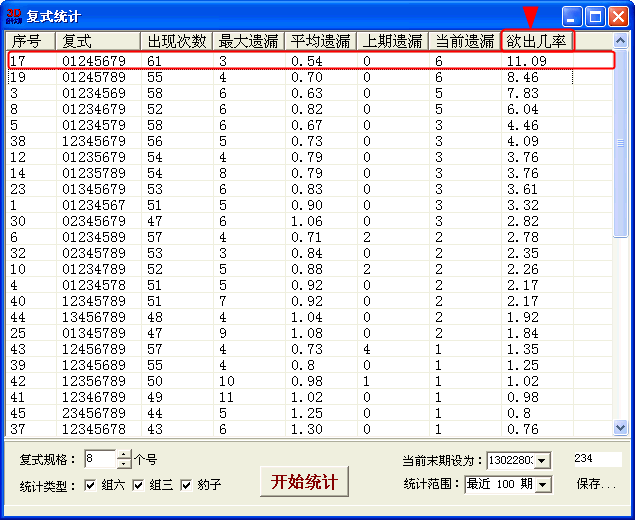Screen dimensions: 635x520
Task: Click the 复式规格 input field
Action: tap(100, 460)
